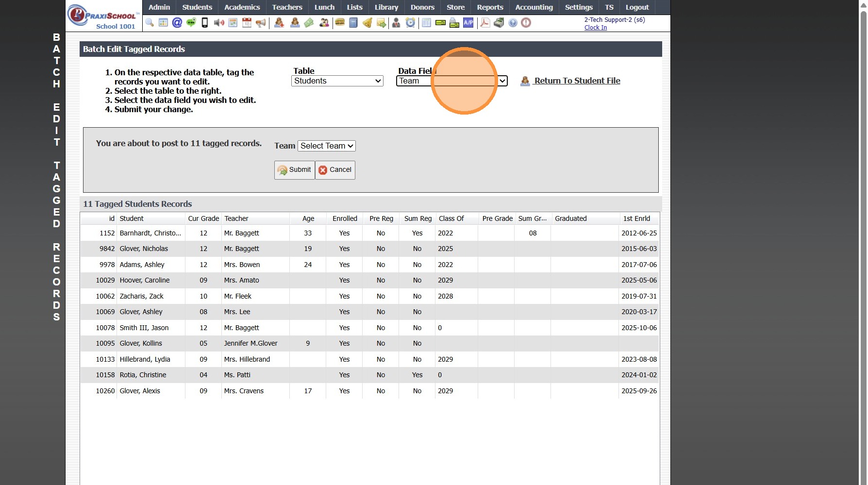Open the alarm clock icon
Screen dimensions: 868x485
tap(411, 23)
